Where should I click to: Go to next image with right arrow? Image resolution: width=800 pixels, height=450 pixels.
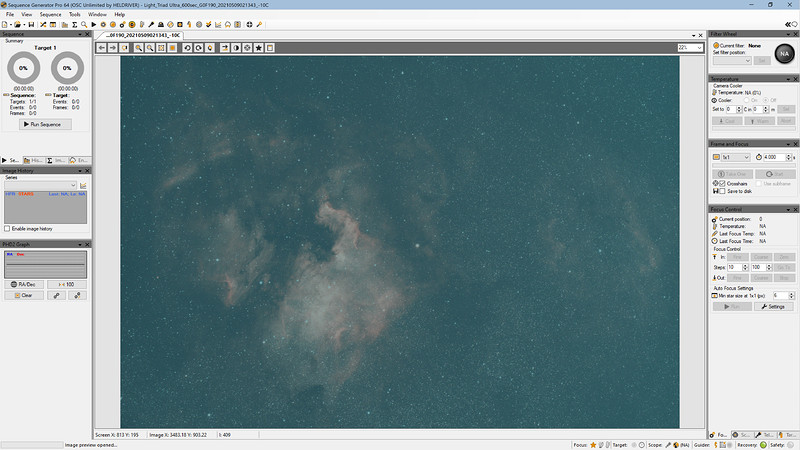click(x=113, y=47)
